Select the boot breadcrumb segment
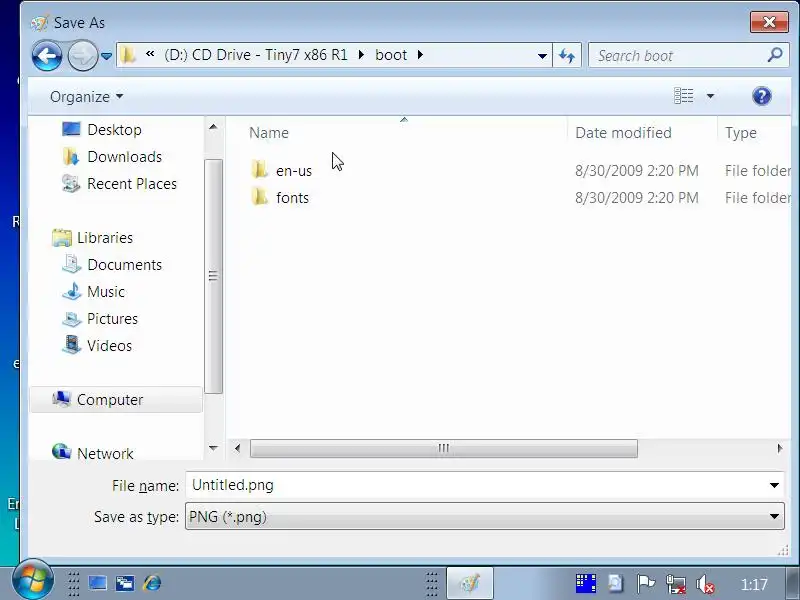 (391, 55)
